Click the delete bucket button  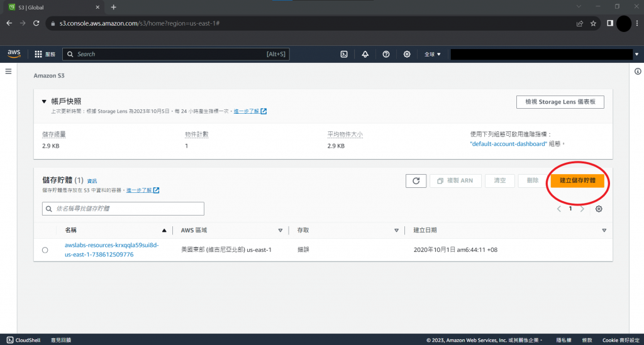(533, 181)
